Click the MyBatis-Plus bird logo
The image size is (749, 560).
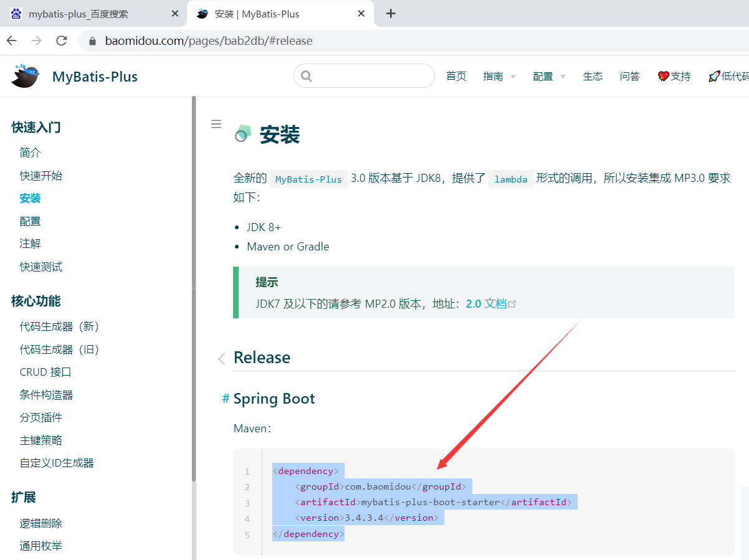coord(25,76)
